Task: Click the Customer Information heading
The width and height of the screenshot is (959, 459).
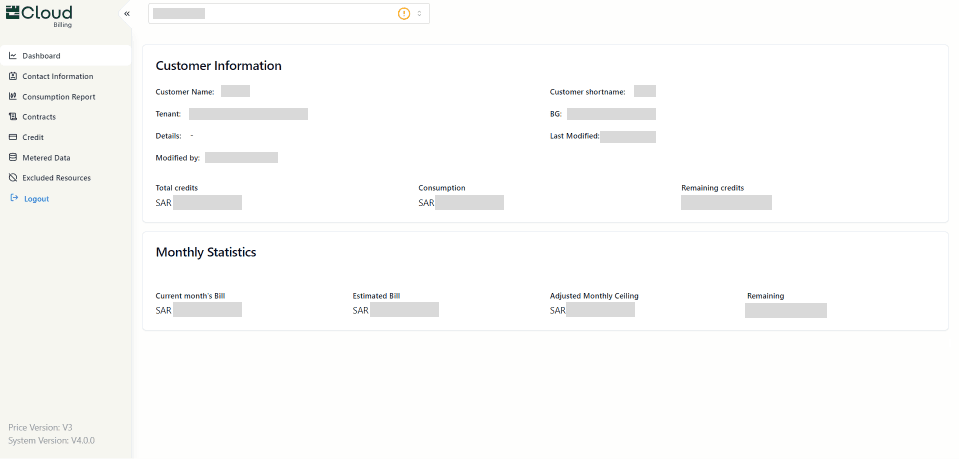Action: [x=218, y=66]
